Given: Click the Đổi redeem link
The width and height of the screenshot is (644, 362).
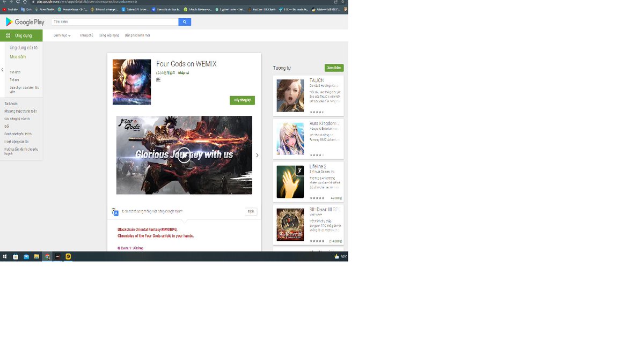Looking at the screenshot, I should [6, 126].
